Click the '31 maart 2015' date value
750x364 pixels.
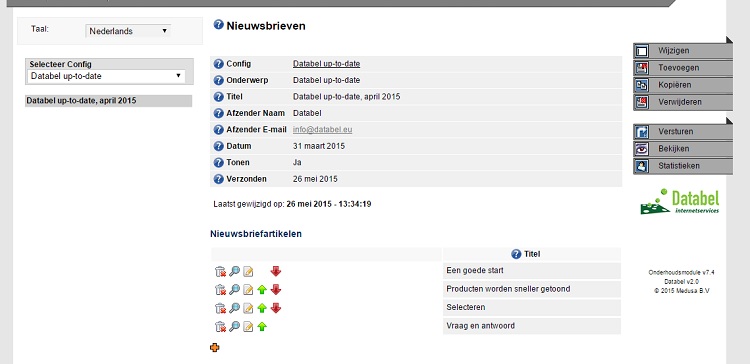pyautogui.click(x=319, y=146)
